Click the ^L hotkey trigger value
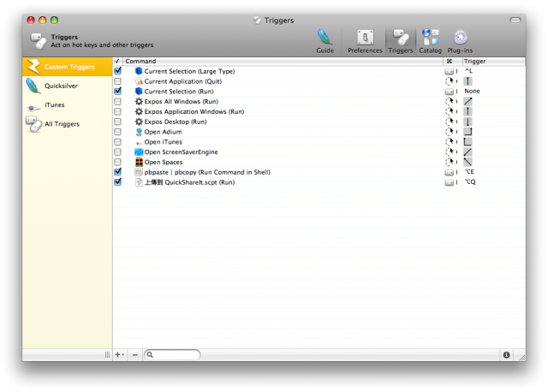 click(468, 71)
